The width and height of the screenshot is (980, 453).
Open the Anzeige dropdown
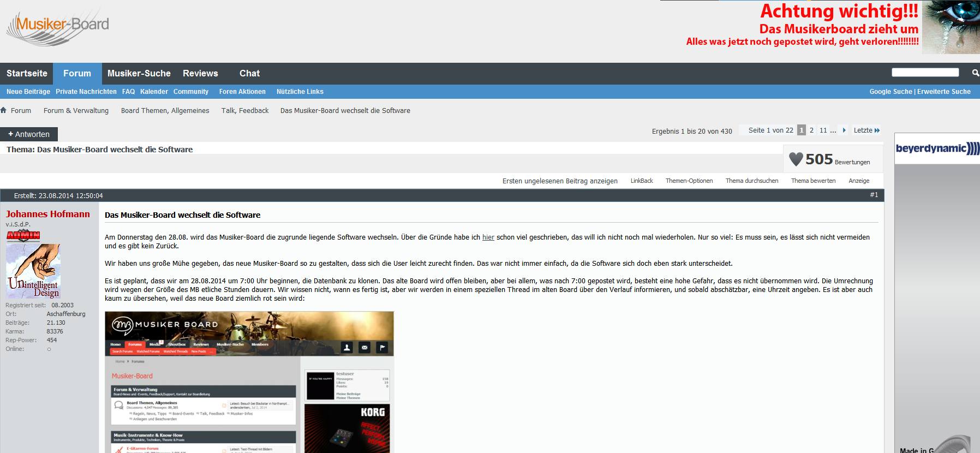(859, 181)
